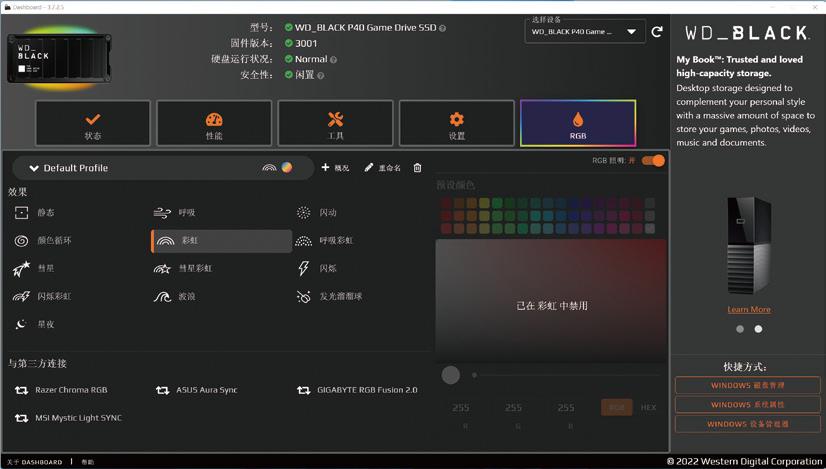Toggle the RGB lighting switch off
This screenshot has width=826, height=469.
click(653, 161)
